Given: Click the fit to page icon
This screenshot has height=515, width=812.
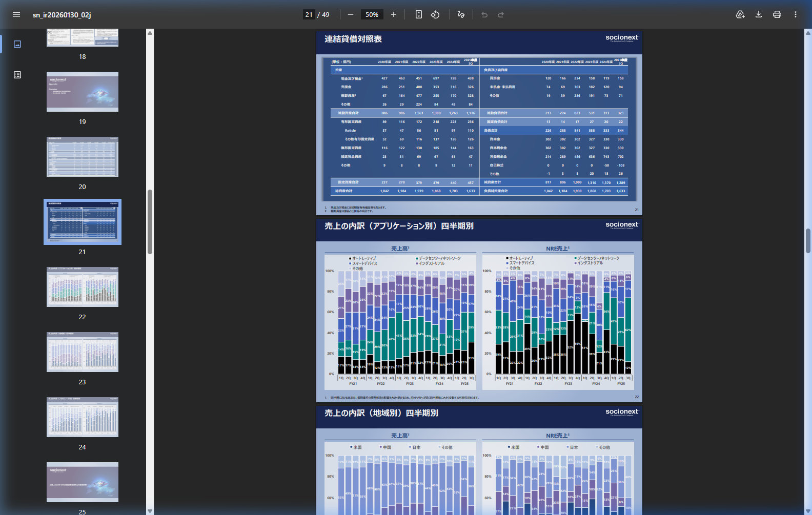Looking at the screenshot, I should coord(419,14).
